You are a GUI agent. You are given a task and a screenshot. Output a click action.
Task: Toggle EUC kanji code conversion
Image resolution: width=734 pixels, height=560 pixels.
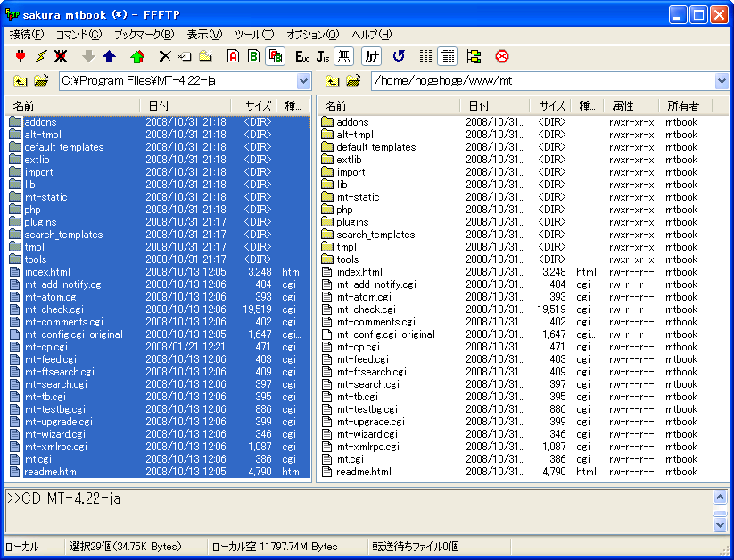click(302, 56)
